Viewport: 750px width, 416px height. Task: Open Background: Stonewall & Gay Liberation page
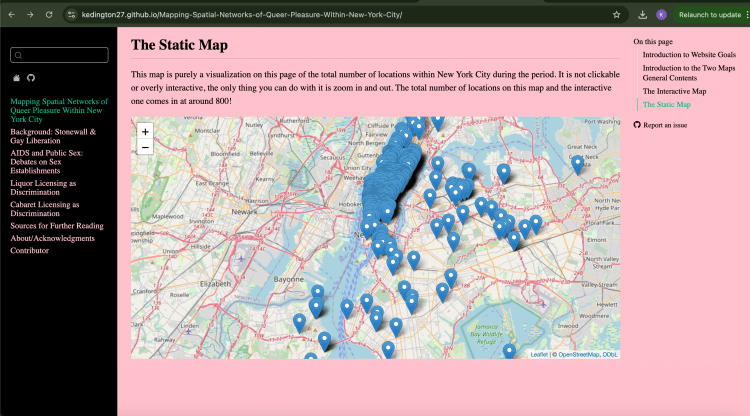tap(53, 136)
